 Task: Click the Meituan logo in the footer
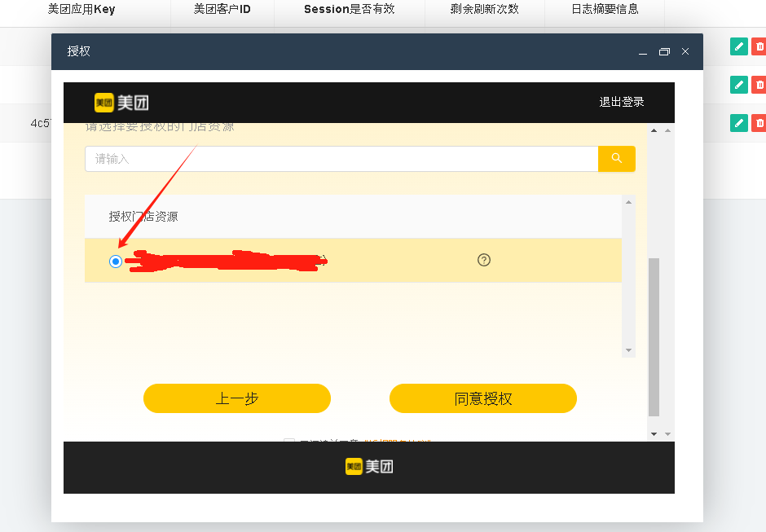tap(369, 467)
